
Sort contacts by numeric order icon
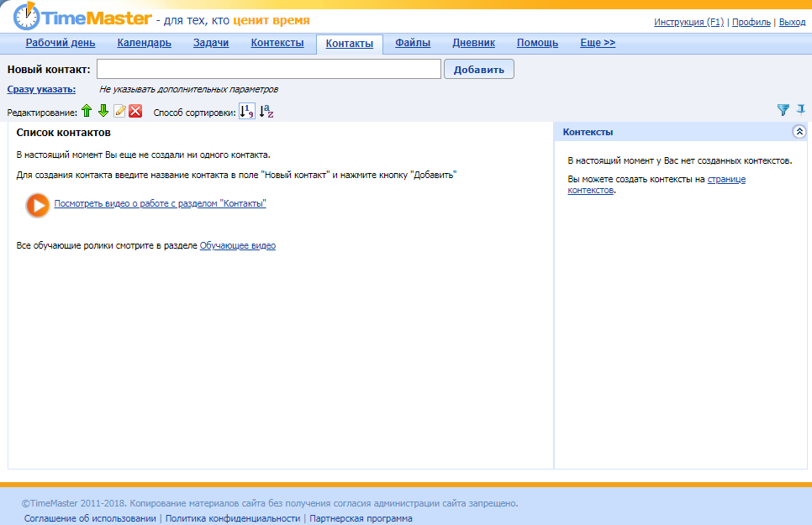pyautogui.click(x=246, y=111)
